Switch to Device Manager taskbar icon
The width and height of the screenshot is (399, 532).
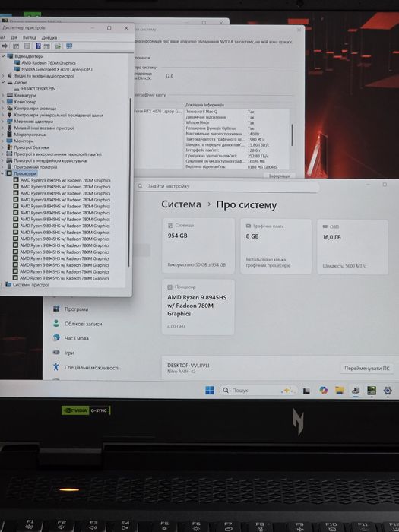coord(356,391)
